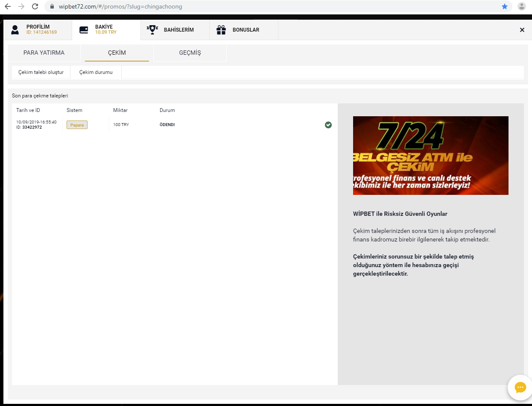Click the gift box Bonuslar icon
The height and width of the screenshot is (406, 532).
click(221, 30)
